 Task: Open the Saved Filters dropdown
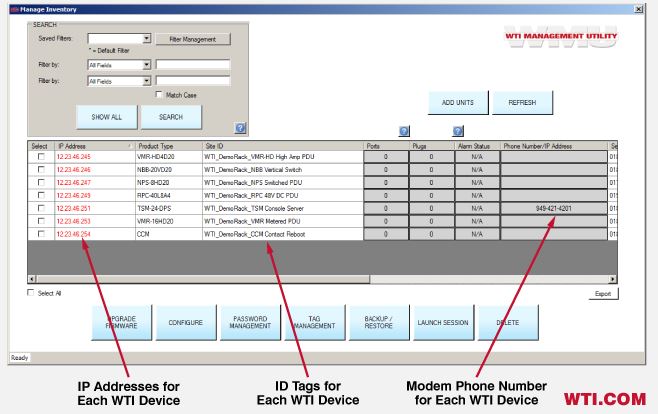tap(146, 39)
